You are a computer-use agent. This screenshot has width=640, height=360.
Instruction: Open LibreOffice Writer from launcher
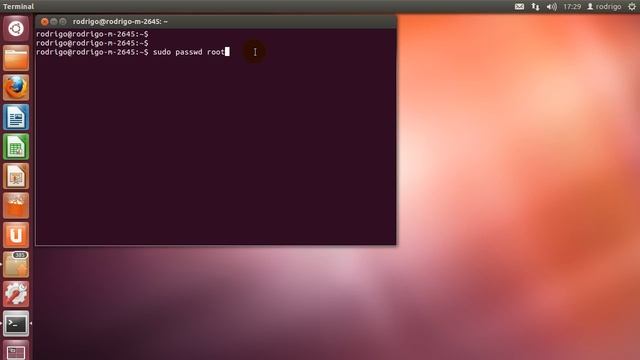pos(16,118)
